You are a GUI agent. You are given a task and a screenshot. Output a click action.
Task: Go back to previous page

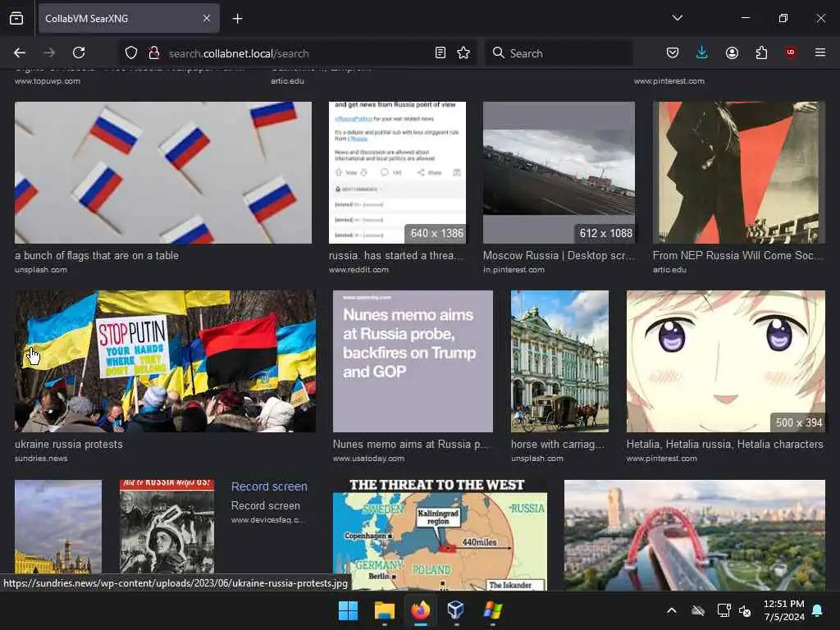(20, 52)
